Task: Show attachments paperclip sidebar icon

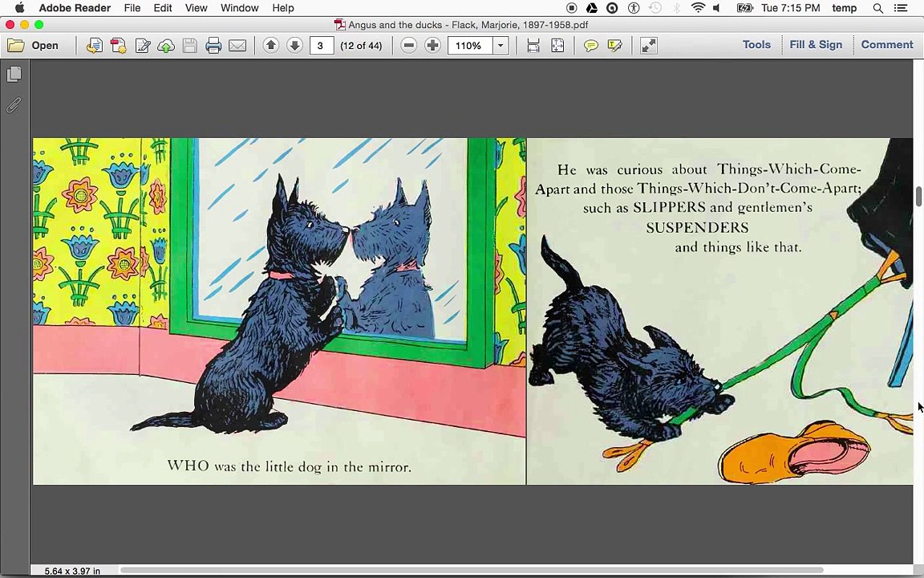Action: pyautogui.click(x=14, y=105)
